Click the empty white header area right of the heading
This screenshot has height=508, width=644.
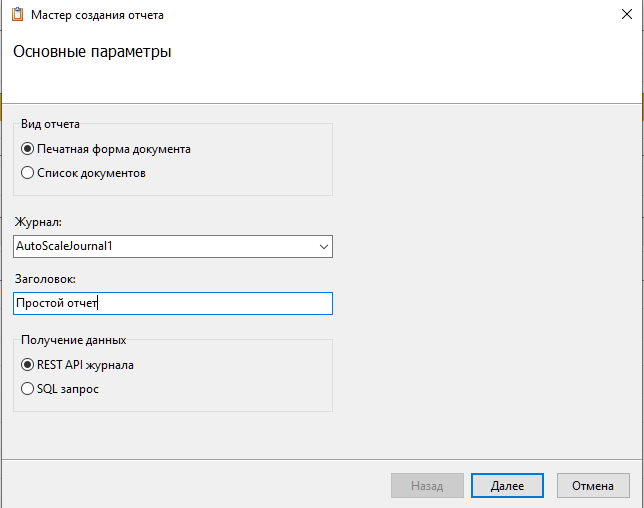420,60
